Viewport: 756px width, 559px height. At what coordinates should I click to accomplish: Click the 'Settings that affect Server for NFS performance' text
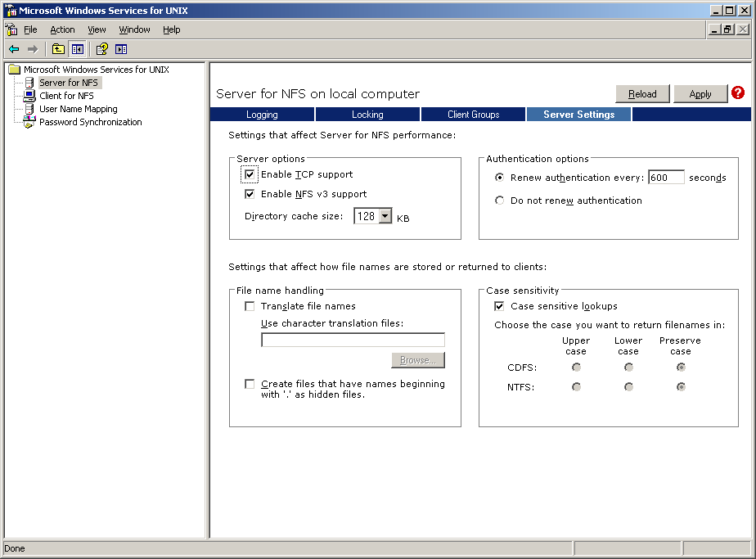click(342, 135)
